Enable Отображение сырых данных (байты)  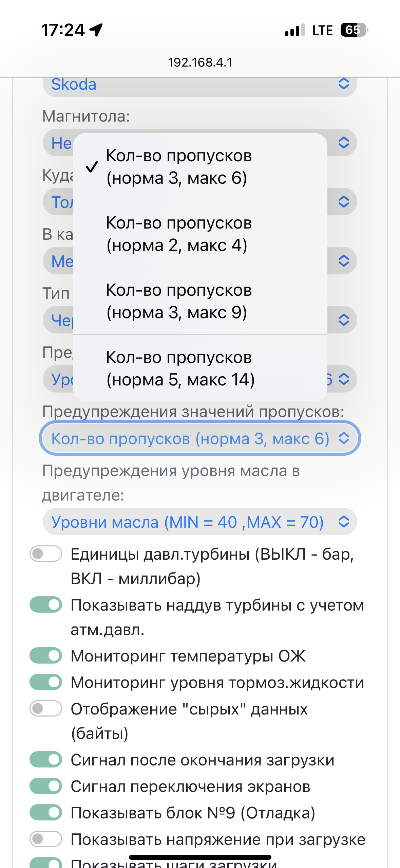pyautogui.click(x=46, y=709)
